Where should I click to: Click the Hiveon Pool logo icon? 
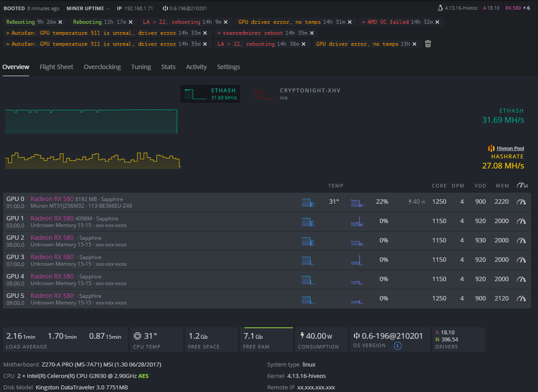pyautogui.click(x=491, y=148)
